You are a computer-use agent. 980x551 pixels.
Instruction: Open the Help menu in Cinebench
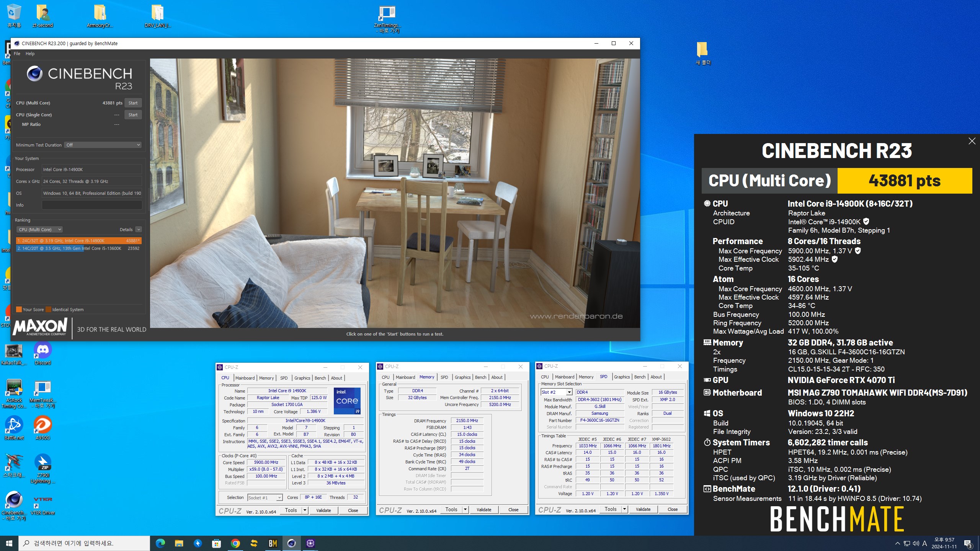(30, 54)
